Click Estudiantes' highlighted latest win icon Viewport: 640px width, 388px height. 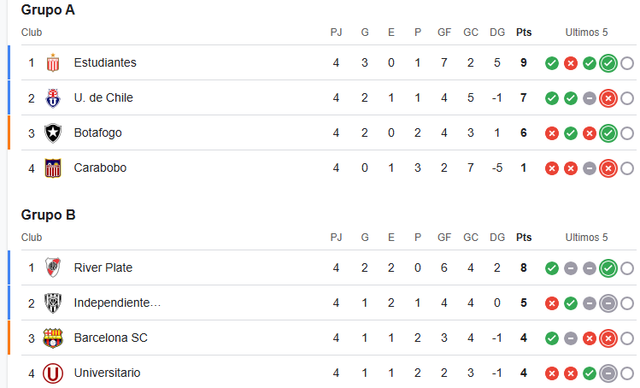click(608, 63)
